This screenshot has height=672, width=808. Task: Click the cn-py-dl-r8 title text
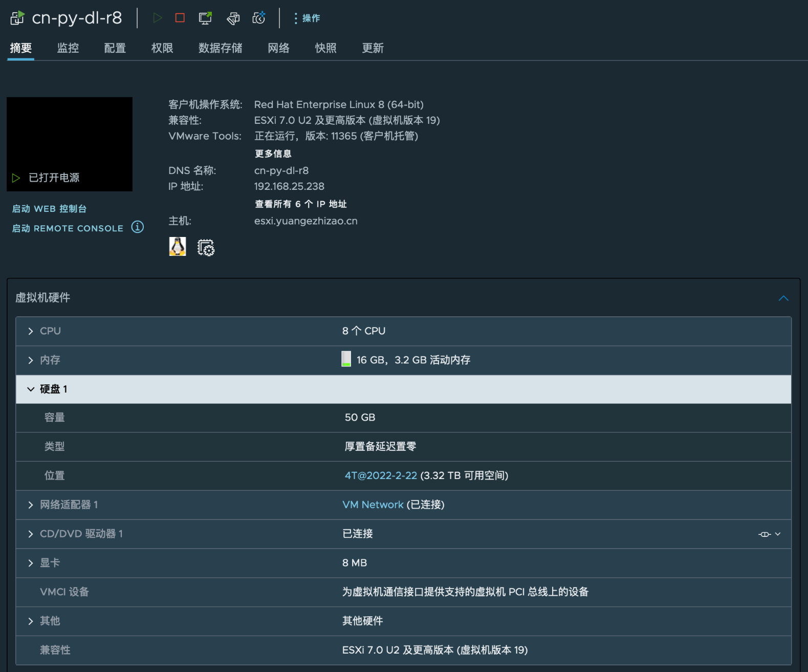[x=77, y=18]
